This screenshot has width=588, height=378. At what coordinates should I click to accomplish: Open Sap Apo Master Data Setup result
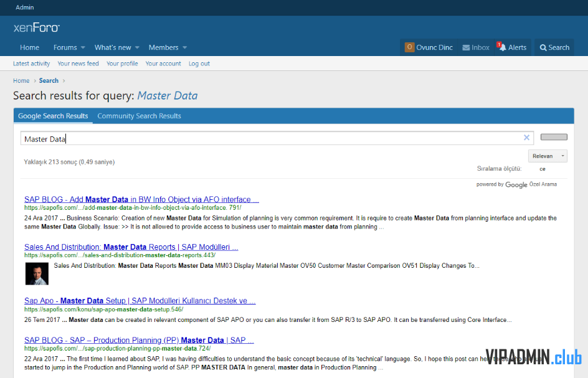click(140, 301)
